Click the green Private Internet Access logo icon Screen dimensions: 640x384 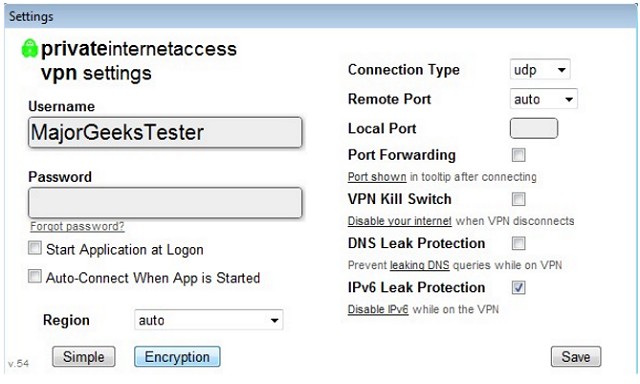tap(29, 48)
